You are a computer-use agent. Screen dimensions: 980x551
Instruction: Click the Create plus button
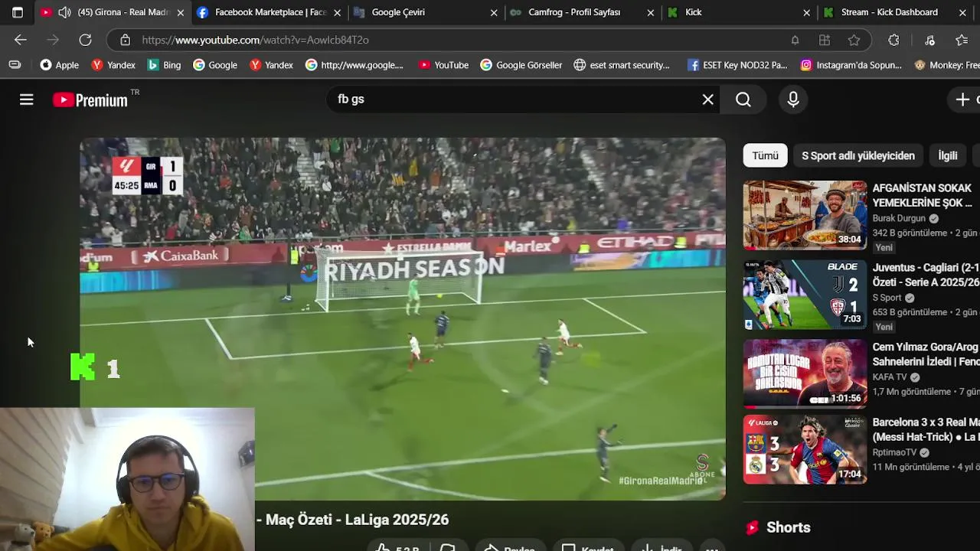[964, 99]
